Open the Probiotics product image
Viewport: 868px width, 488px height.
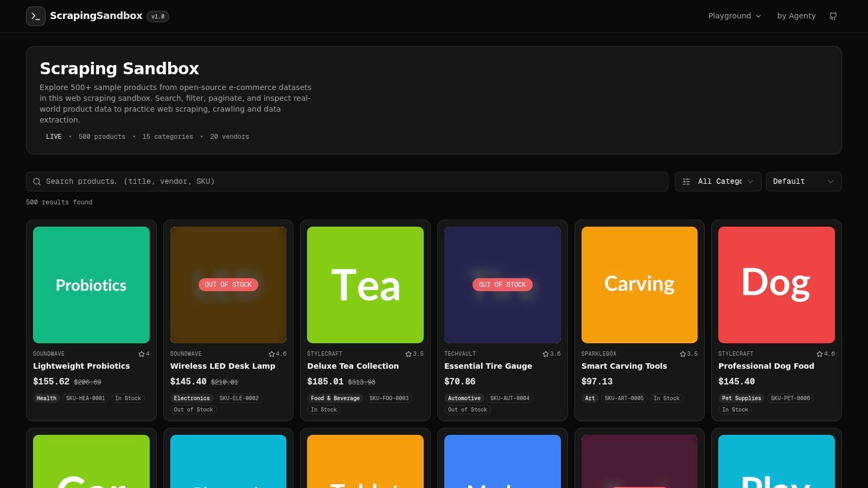pyautogui.click(x=91, y=285)
